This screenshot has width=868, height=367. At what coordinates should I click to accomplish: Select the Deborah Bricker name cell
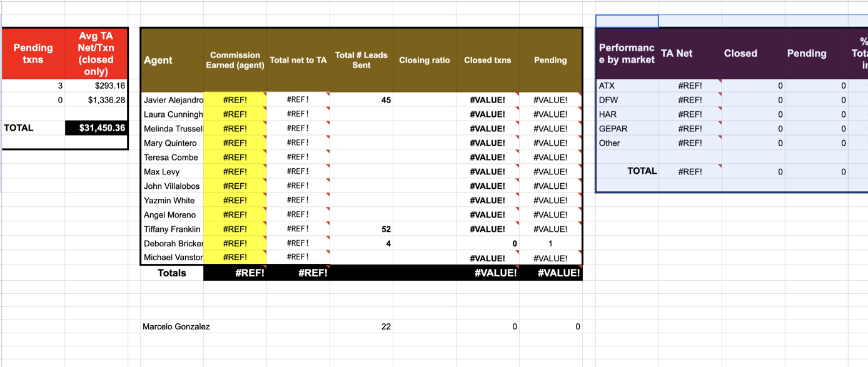point(173,244)
